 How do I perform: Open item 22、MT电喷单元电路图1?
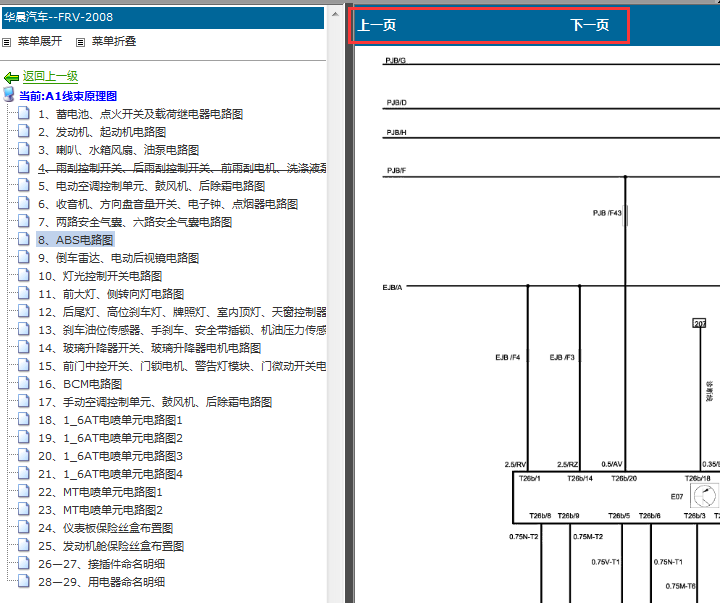pos(100,492)
